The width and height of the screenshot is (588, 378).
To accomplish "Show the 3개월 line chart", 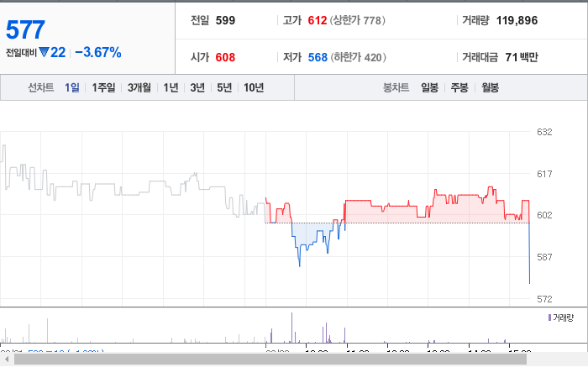I will click(x=139, y=87).
